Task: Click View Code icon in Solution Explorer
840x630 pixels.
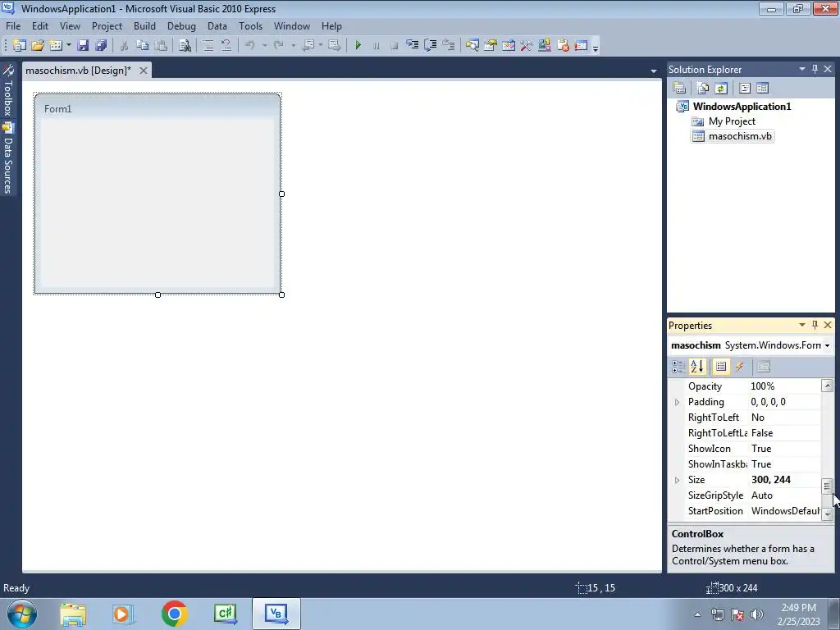Action: (x=745, y=88)
